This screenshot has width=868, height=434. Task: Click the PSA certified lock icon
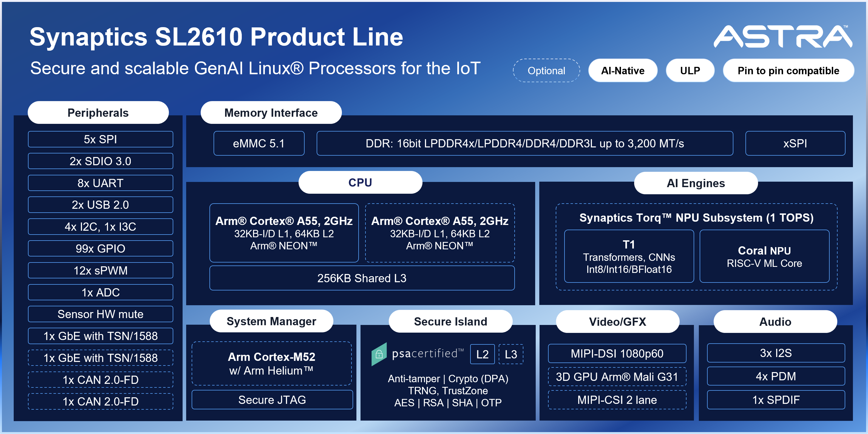pos(379,354)
